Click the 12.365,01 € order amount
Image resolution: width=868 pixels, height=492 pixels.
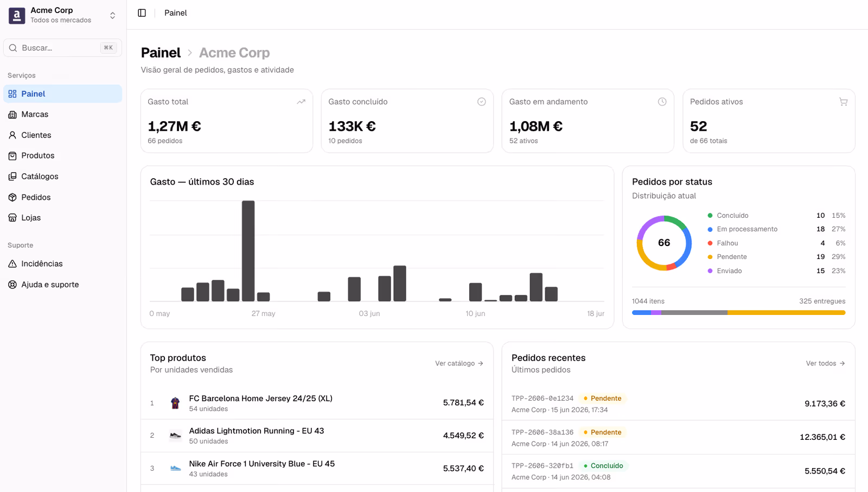(x=822, y=437)
